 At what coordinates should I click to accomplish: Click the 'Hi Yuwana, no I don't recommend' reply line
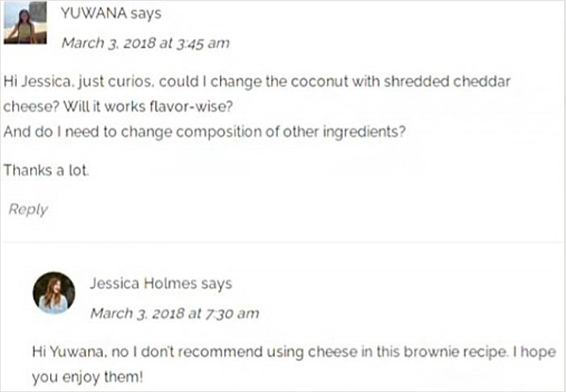[294, 352]
